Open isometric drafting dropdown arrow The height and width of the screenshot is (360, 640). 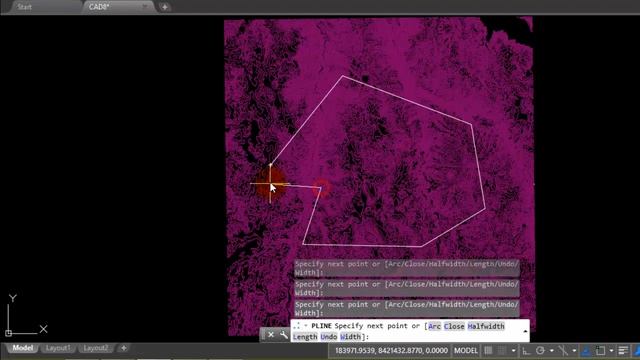click(574, 351)
